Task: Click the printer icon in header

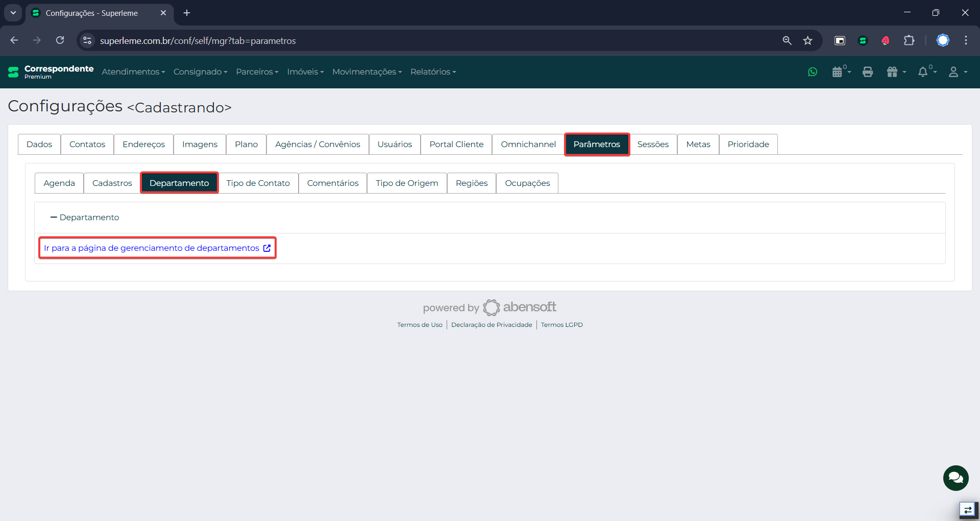Action: coord(867,72)
